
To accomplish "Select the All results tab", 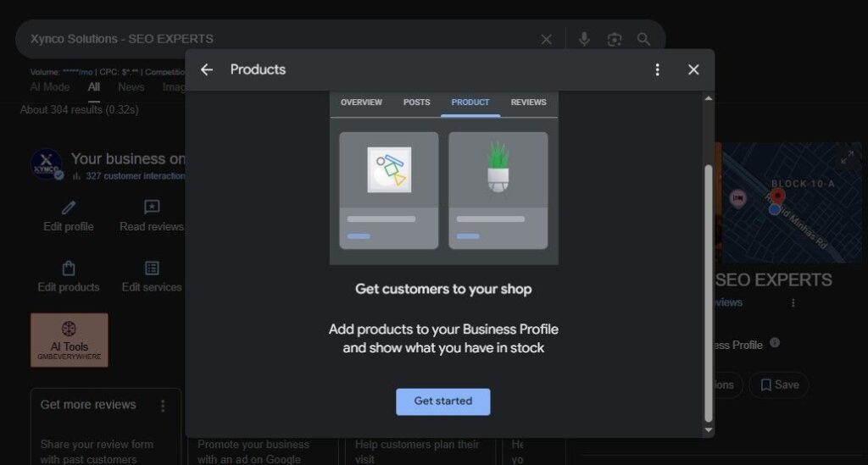I will [93, 87].
